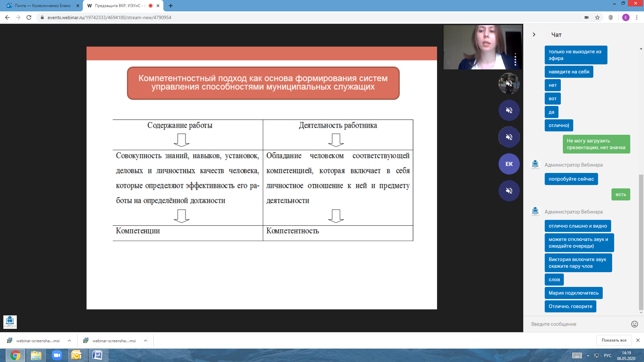Open the second downloaded webinar-screensha msi file
The height and width of the screenshot is (362, 644).
click(110, 341)
